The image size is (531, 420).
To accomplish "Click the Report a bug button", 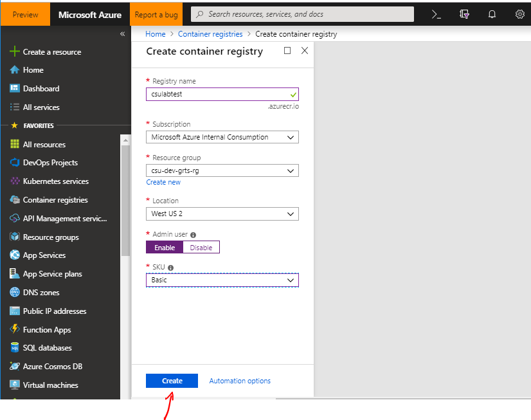I will coord(156,14).
